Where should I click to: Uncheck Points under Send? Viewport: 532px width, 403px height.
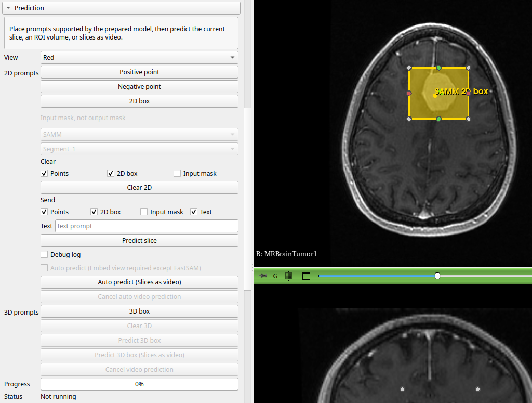(44, 212)
